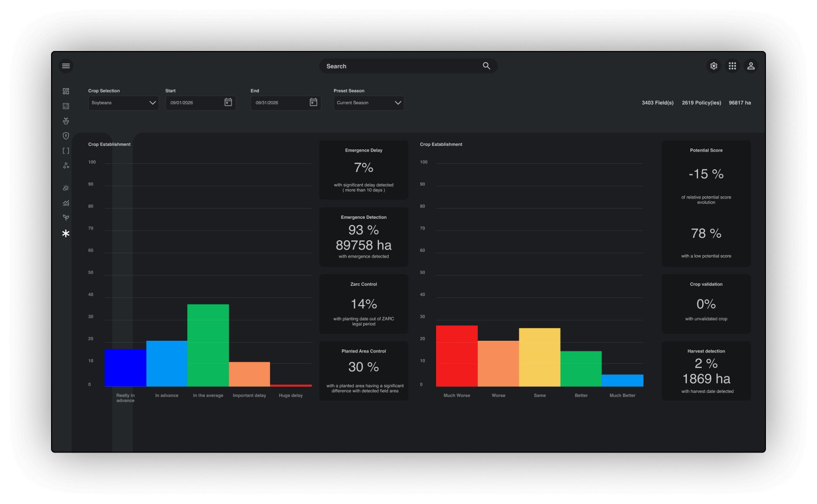Open the analytics chart icon in the sidebar
817x504 pixels.
click(x=66, y=203)
